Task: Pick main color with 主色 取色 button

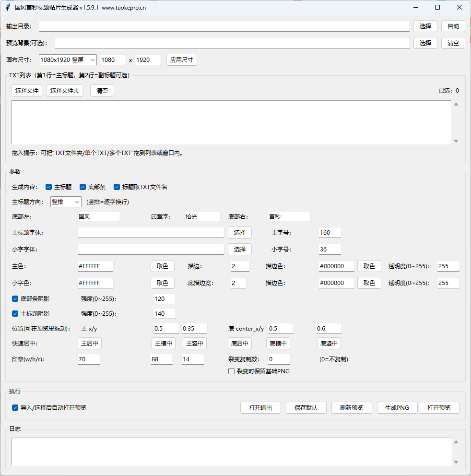Action: point(163,266)
